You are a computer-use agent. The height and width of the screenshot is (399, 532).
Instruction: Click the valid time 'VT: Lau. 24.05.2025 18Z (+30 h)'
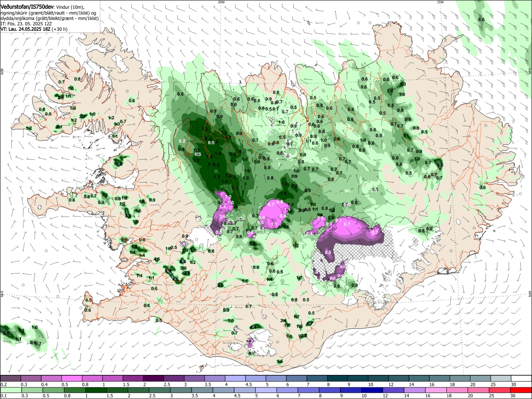(34, 29)
